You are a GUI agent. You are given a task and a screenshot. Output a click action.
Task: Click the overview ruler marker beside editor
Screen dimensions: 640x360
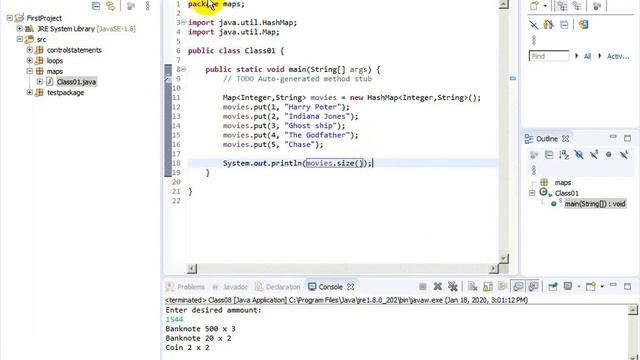coord(513,78)
